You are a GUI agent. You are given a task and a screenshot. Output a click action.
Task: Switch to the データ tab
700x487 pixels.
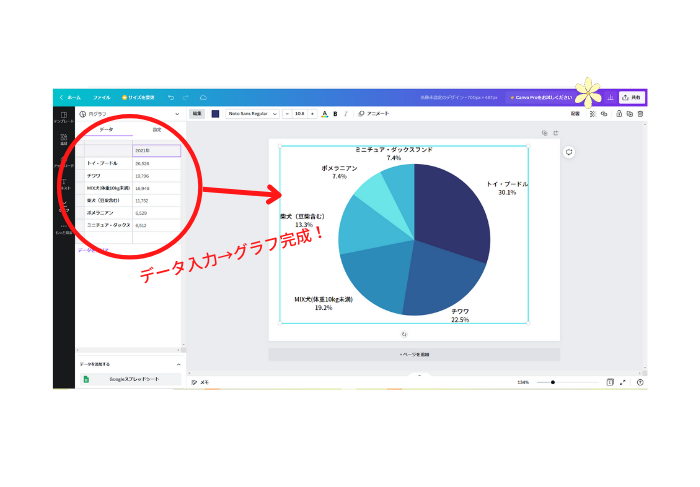click(106, 129)
